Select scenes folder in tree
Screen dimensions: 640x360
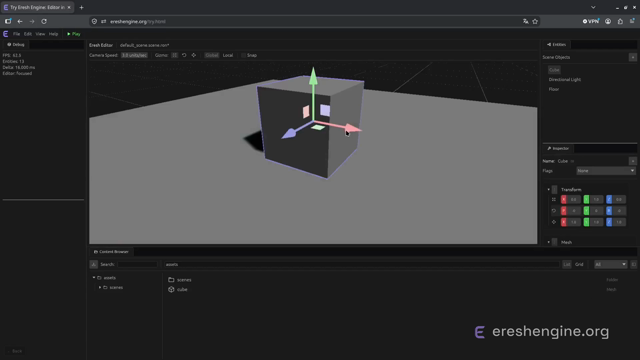click(x=116, y=287)
